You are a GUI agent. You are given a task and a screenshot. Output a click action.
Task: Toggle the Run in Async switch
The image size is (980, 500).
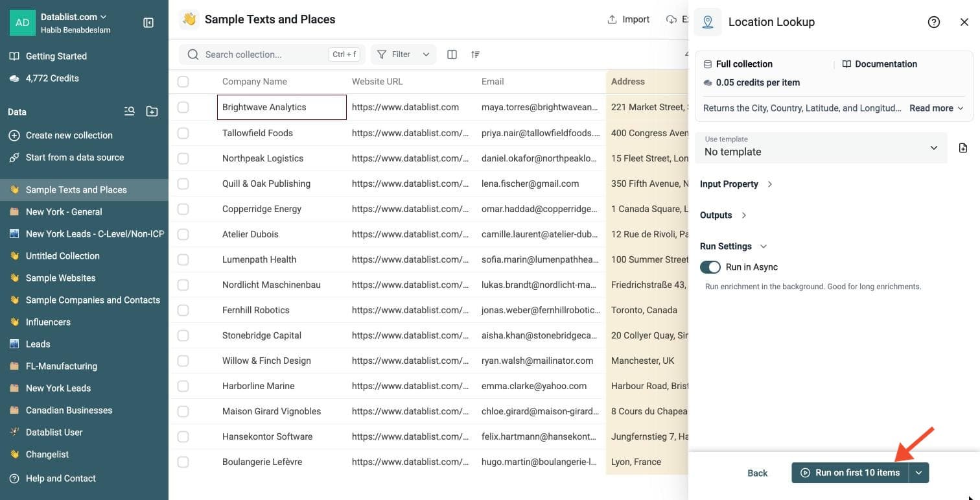click(710, 267)
